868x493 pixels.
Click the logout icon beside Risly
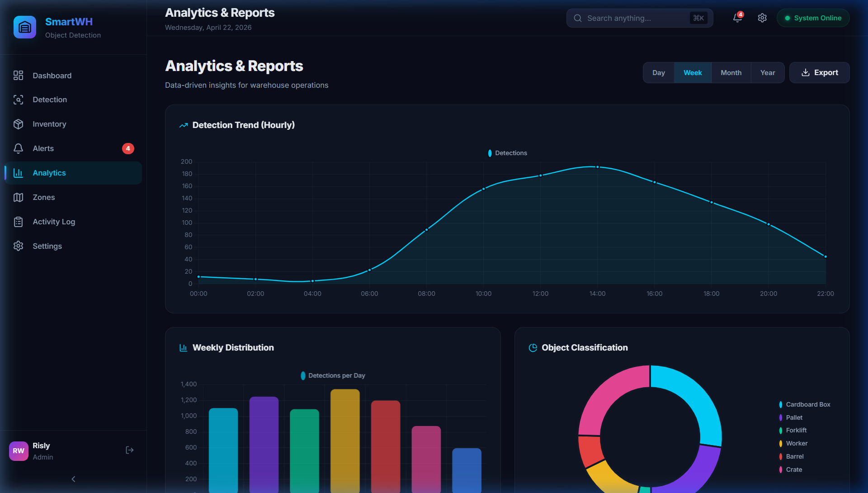[130, 450]
